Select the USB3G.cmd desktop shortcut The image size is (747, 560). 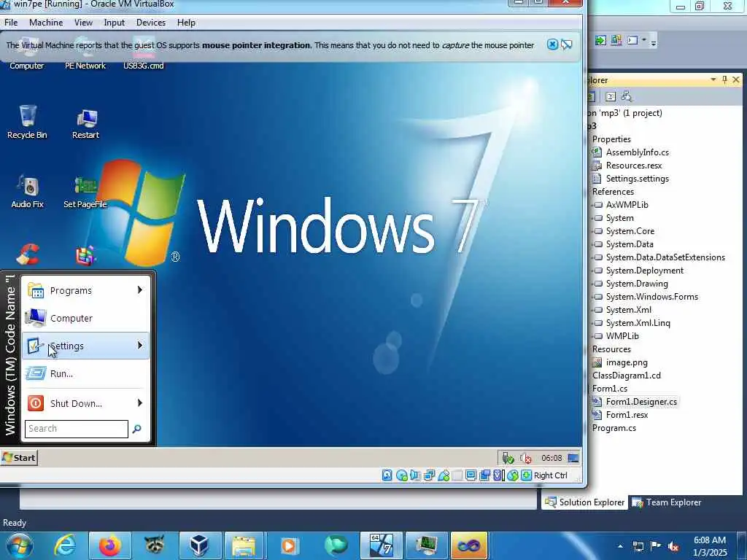(x=144, y=55)
